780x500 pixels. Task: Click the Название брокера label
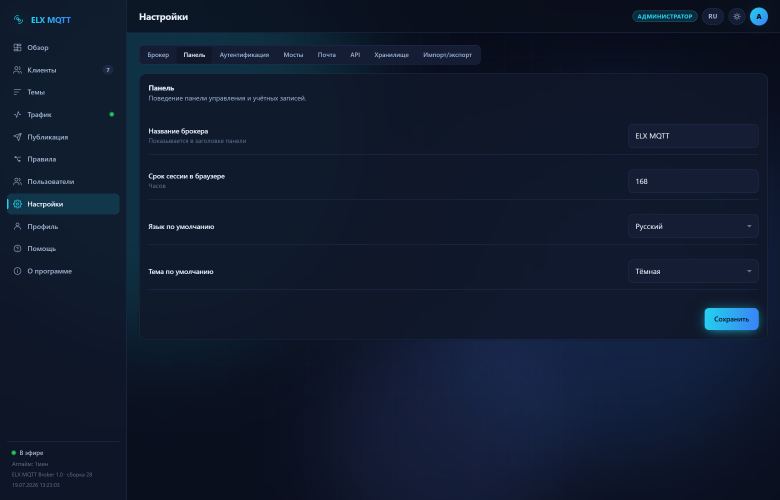coord(178,131)
